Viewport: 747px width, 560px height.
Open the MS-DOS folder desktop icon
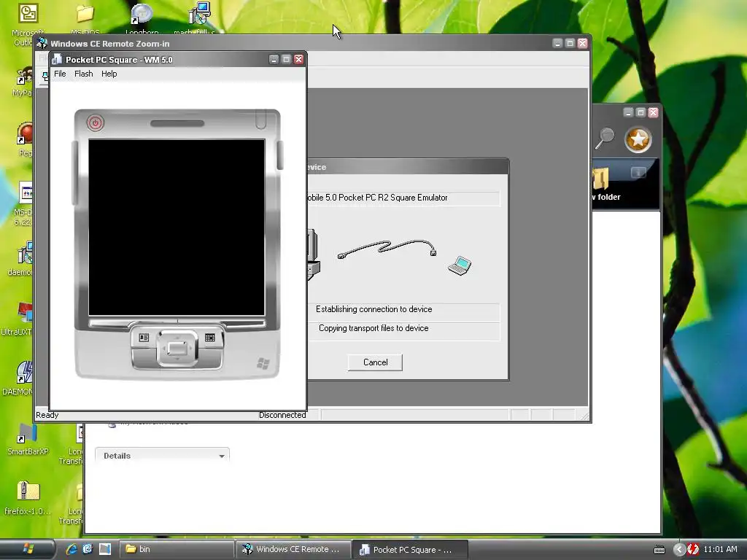coord(85,19)
